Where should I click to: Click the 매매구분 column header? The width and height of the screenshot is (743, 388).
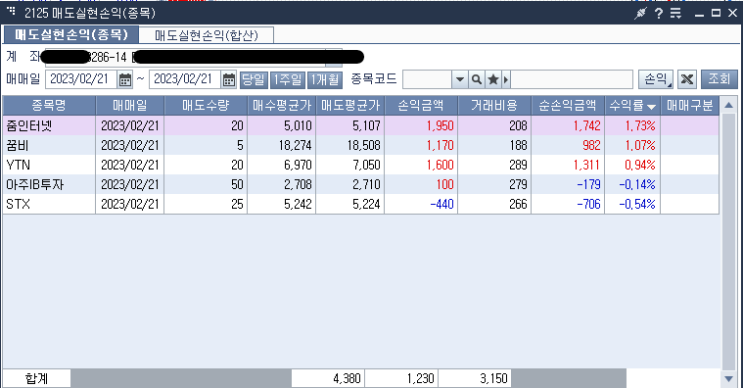[689, 106]
